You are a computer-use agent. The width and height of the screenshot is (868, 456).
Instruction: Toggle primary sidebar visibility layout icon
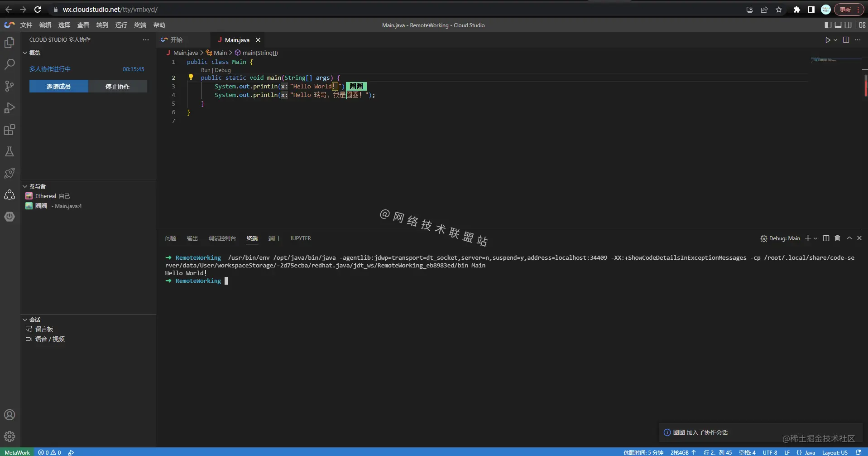[x=828, y=25]
